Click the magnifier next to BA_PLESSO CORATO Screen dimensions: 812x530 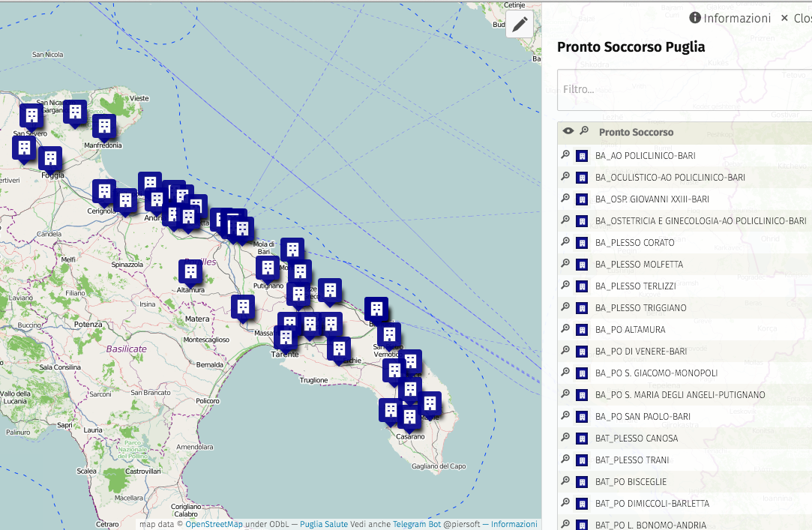click(565, 241)
